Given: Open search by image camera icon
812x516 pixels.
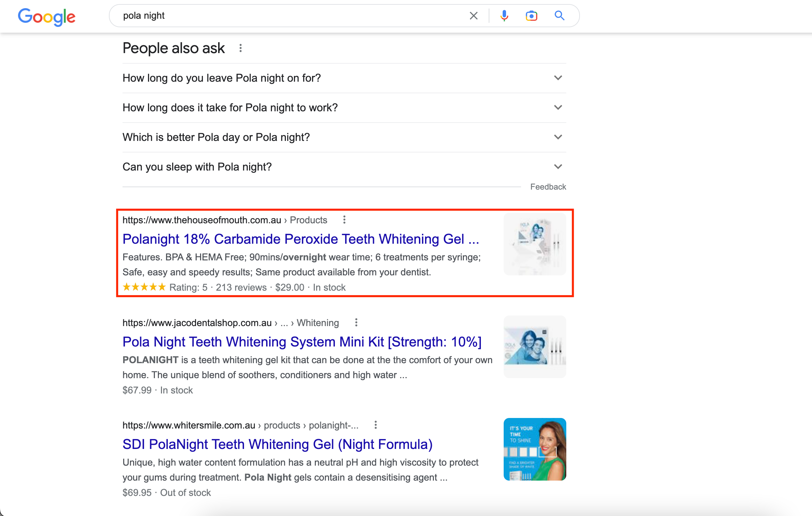Looking at the screenshot, I should click(531, 16).
